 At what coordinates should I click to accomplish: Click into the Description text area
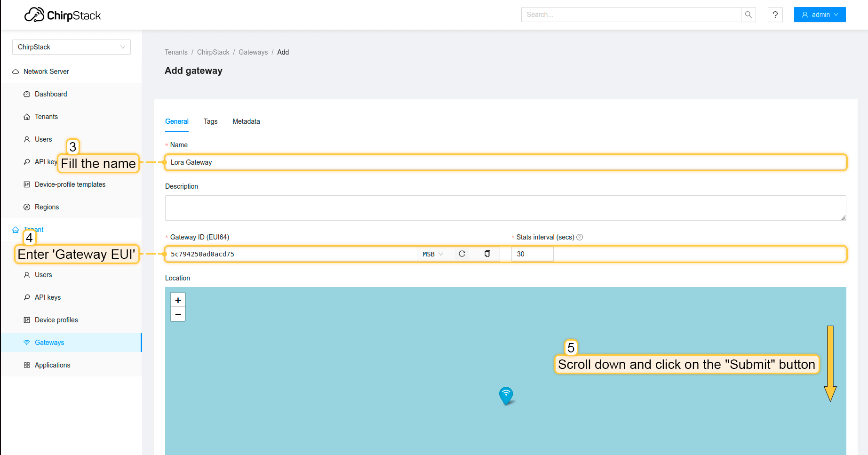505,208
